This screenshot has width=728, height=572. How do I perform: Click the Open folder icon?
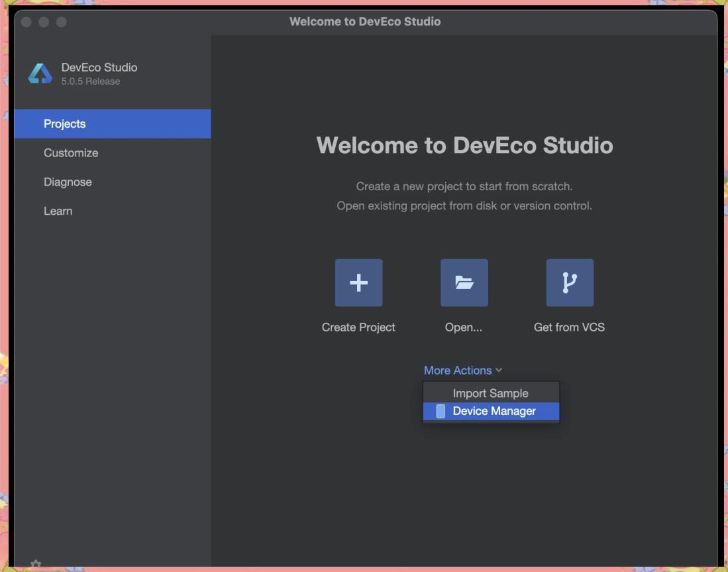click(464, 282)
